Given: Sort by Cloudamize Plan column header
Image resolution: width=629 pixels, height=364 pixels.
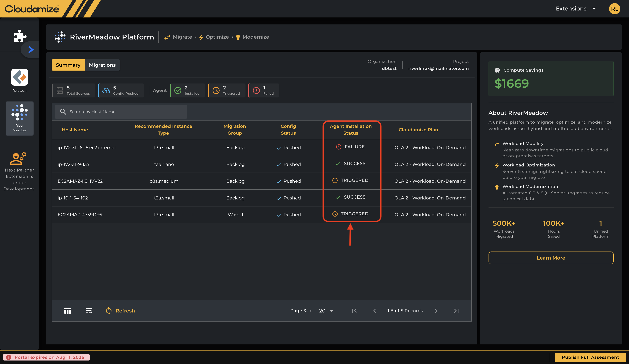Looking at the screenshot, I should click(x=418, y=130).
